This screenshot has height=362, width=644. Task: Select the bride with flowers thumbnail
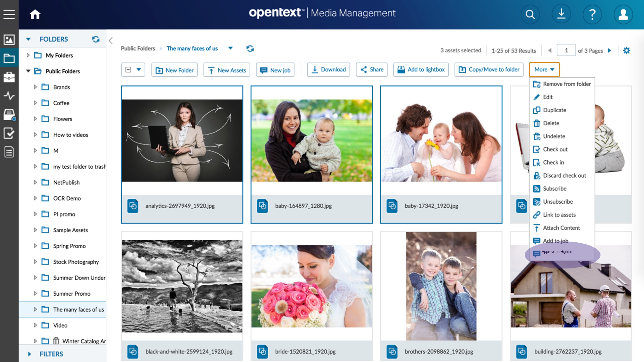click(311, 286)
